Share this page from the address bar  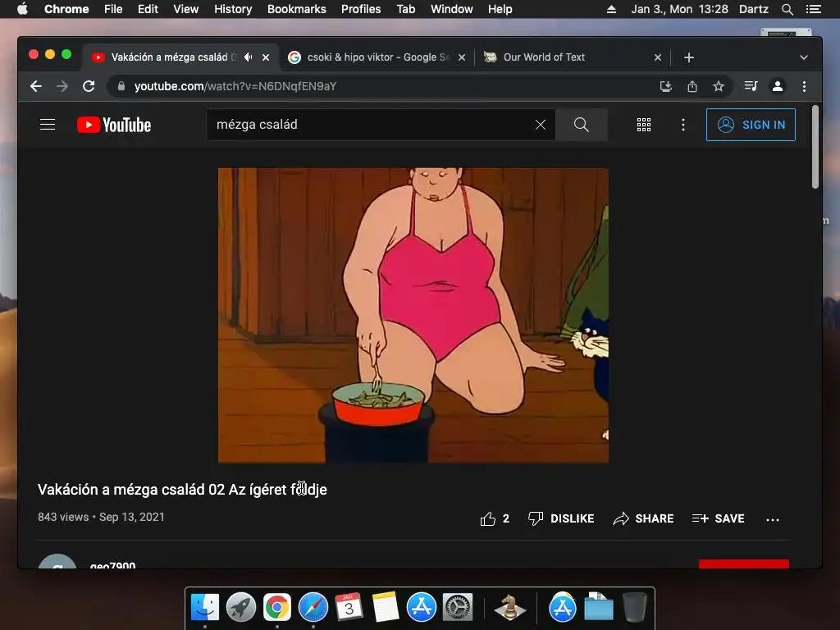[692, 86]
